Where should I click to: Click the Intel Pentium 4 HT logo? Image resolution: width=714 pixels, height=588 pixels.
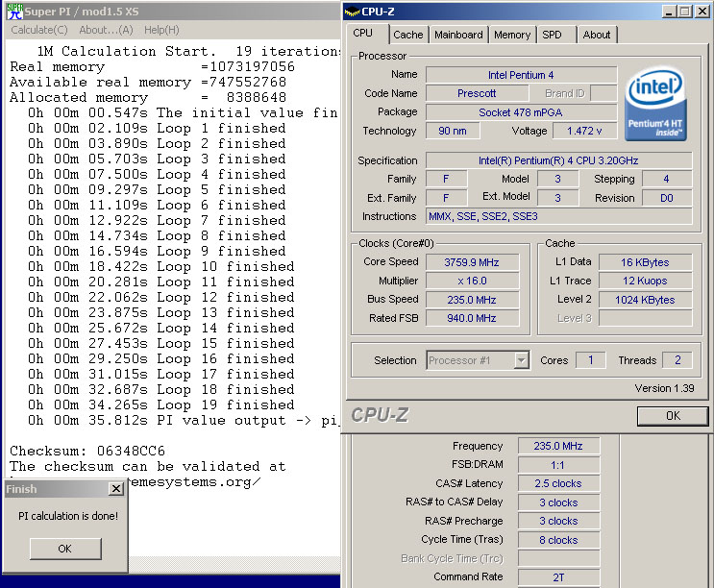click(x=655, y=104)
